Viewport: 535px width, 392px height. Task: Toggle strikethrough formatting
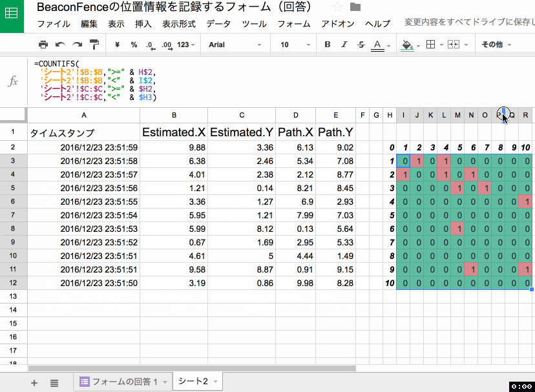click(x=361, y=45)
